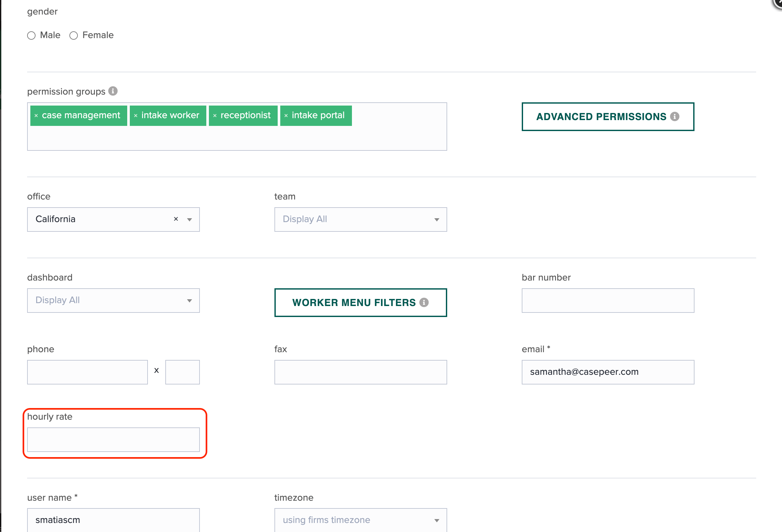Viewport: 782px width, 532px height.
Task: Remove the receptionist permission group tag
Action: point(215,116)
